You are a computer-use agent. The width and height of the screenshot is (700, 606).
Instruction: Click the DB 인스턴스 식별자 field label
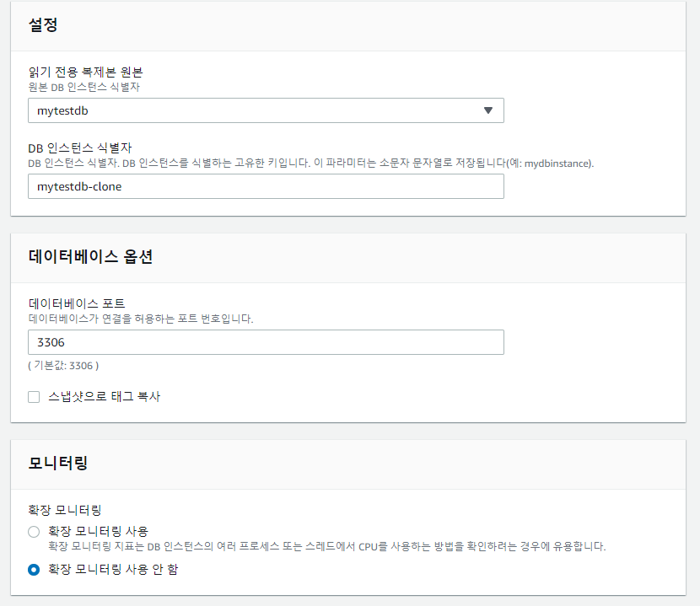pos(80,147)
